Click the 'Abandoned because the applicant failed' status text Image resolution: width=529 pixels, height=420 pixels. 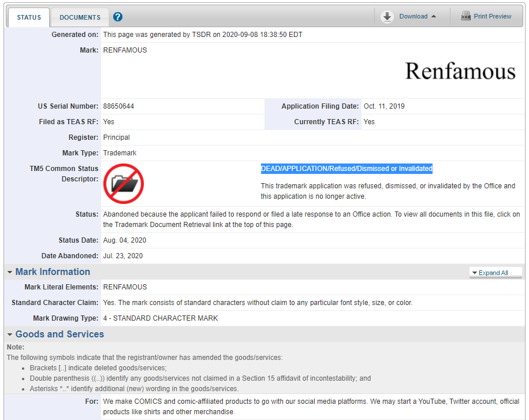(x=311, y=220)
